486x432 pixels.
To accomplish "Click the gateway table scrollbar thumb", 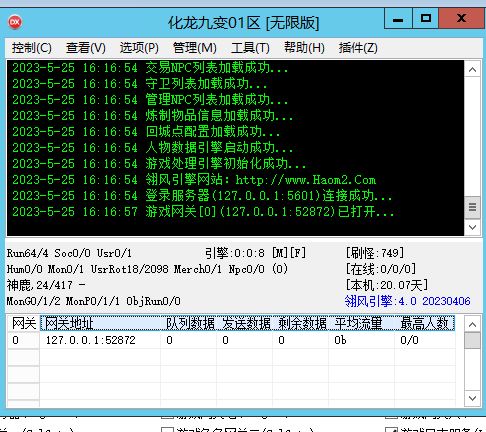I will point(472,341).
